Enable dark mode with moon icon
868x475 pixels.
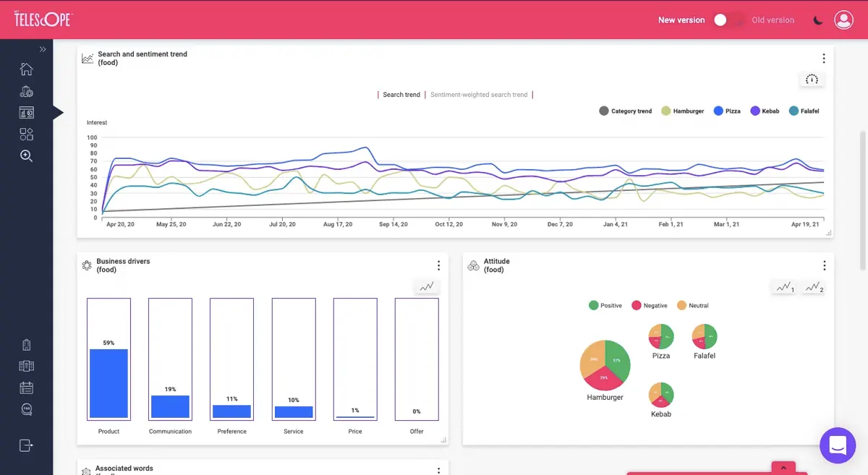[x=818, y=20]
